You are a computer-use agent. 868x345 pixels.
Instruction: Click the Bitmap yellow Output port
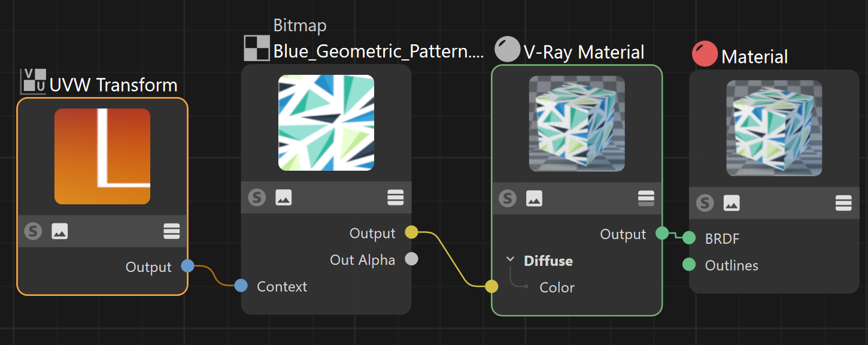pos(411,232)
